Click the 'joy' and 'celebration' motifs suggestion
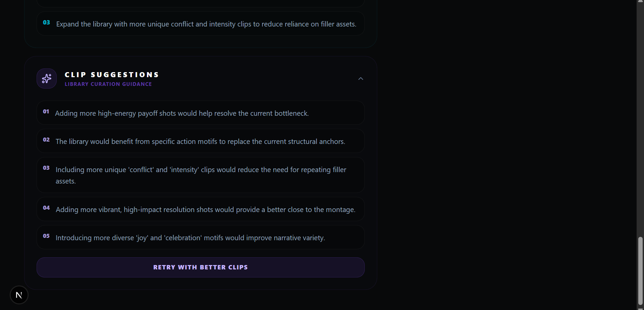Image resolution: width=644 pixels, height=310 pixels. pos(190,238)
